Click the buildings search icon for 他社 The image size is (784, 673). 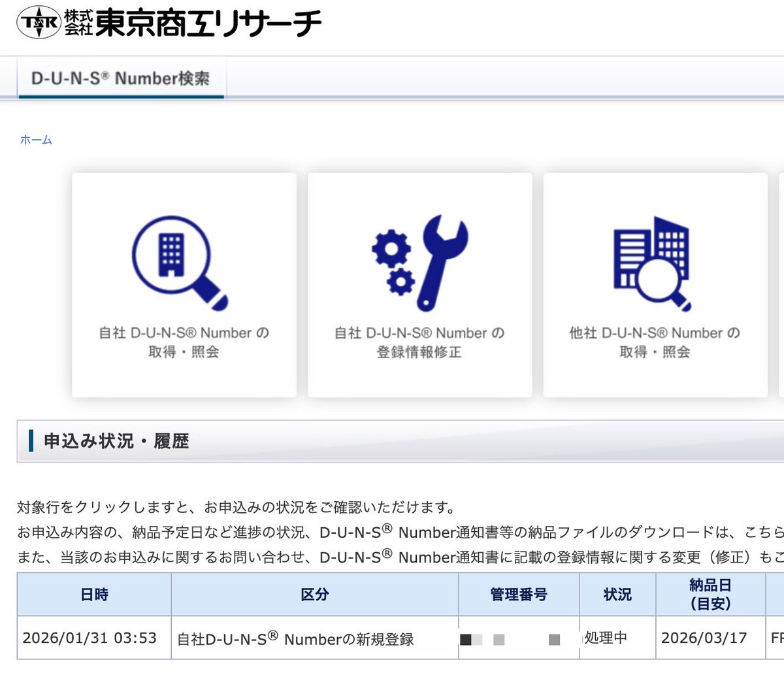pyautogui.click(x=652, y=263)
